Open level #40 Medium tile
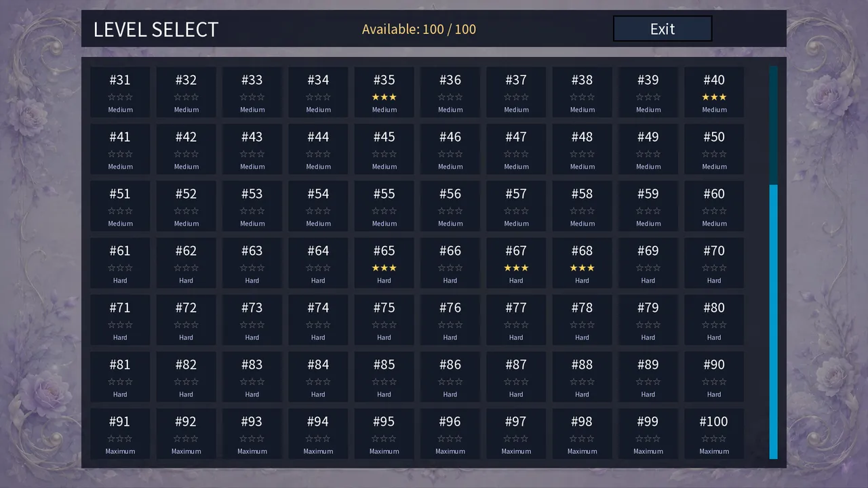 714,92
